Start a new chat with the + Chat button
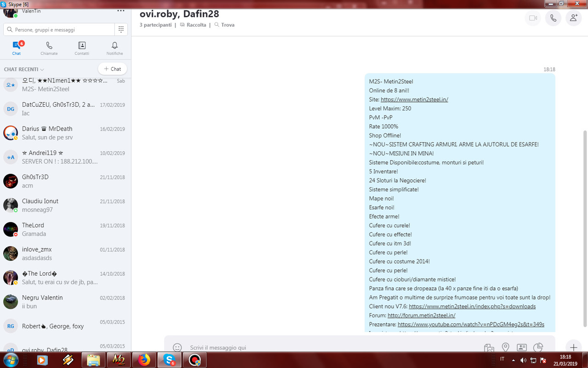 tap(113, 69)
